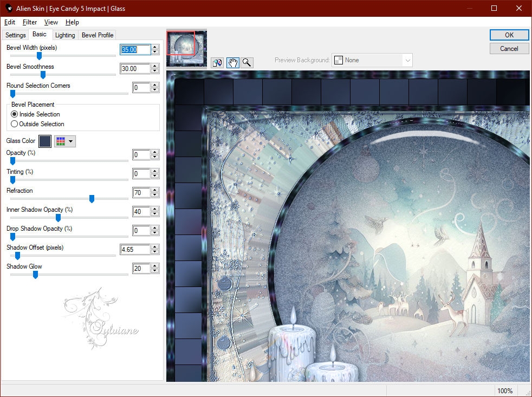Click the Inner Shadow Opacity slider handle

point(58,218)
